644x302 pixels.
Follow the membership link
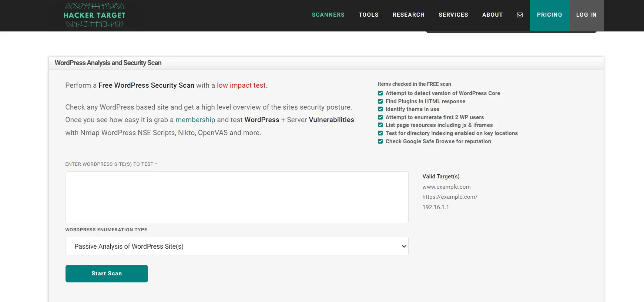(x=195, y=120)
